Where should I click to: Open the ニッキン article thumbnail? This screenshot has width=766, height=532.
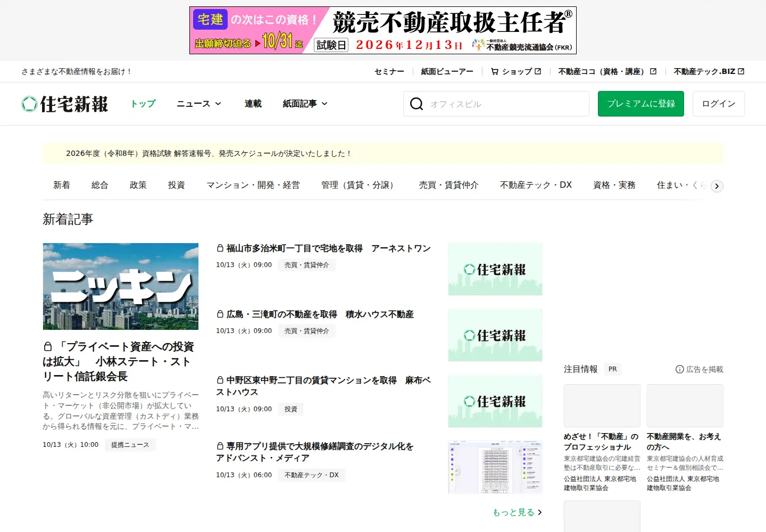coord(121,286)
